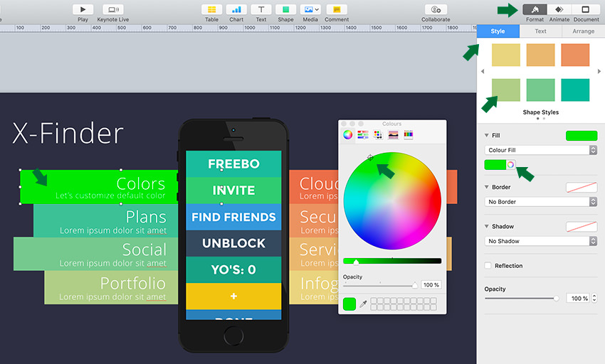Select image palettes mode in Colours window

pyautogui.click(x=393, y=134)
